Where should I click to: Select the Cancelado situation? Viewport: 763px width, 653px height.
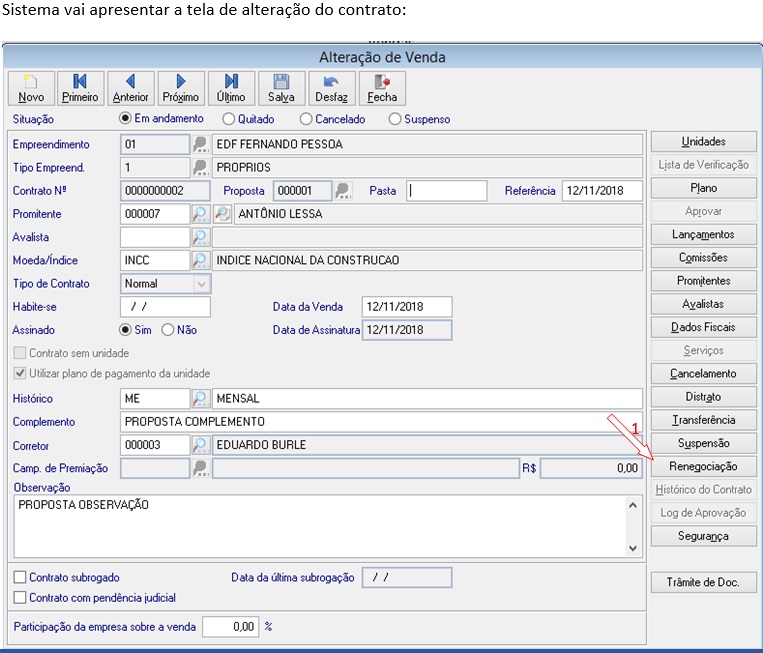pos(306,119)
